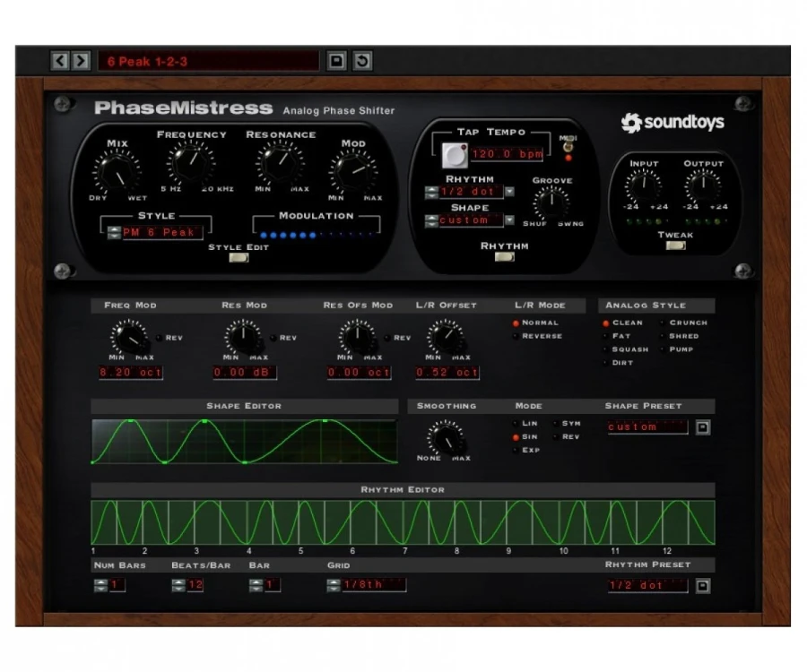
Task: Select the Shred analog style
Action: tap(663, 336)
